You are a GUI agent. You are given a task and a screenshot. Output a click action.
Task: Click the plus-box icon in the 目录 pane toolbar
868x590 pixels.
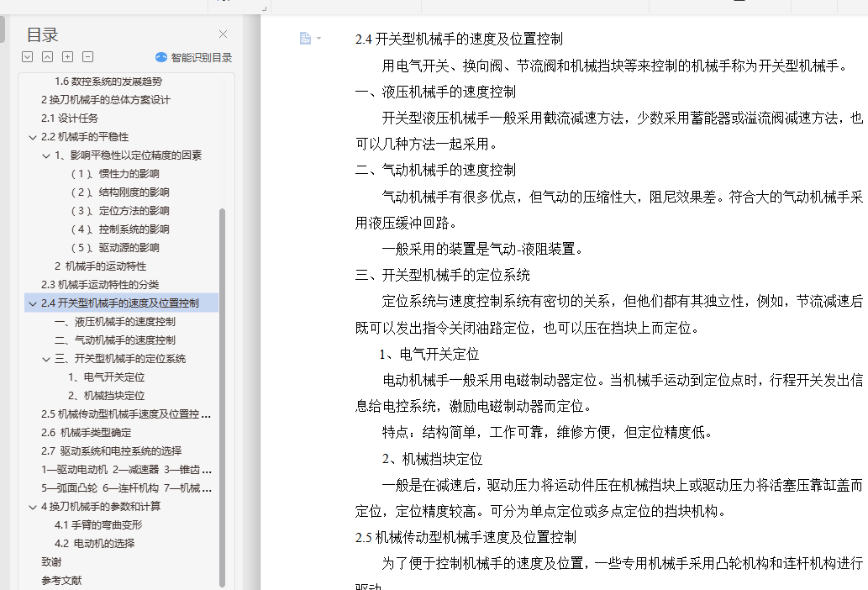67,56
